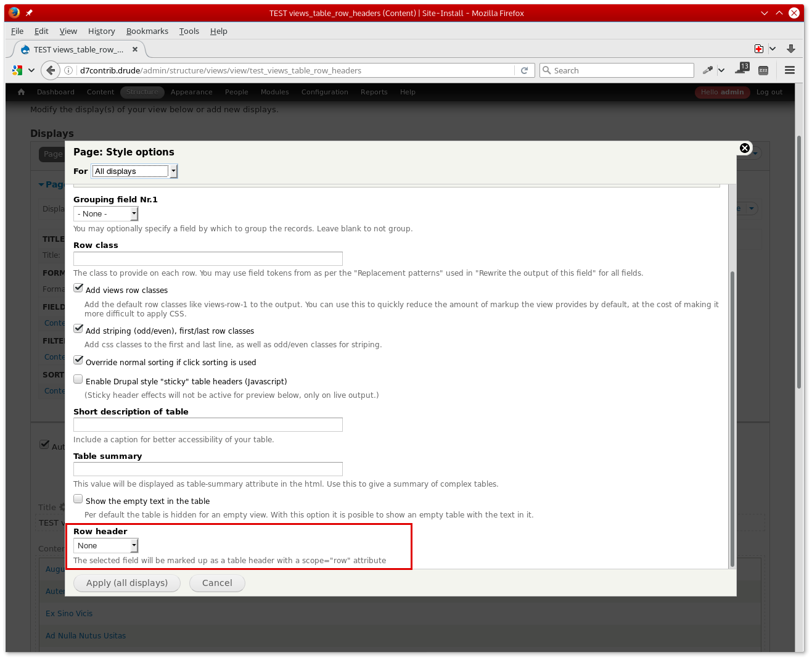Open the Row header dropdown

[105, 545]
